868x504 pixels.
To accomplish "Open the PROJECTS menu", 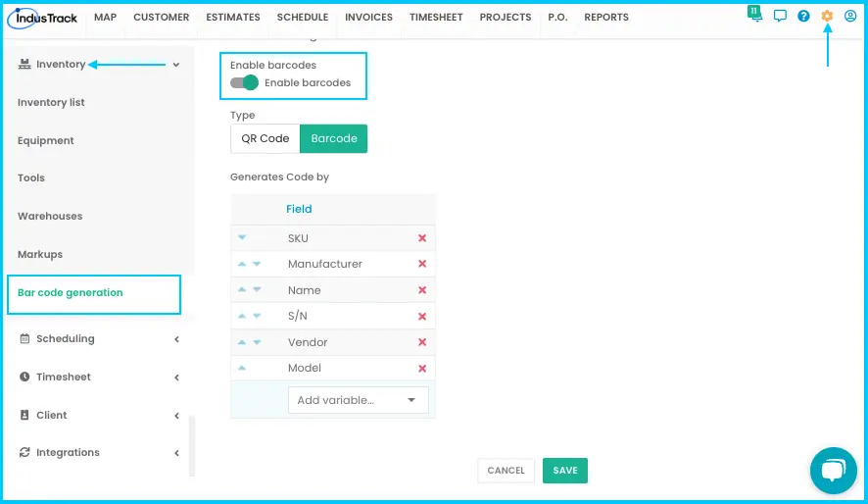I will click(x=506, y=18).
